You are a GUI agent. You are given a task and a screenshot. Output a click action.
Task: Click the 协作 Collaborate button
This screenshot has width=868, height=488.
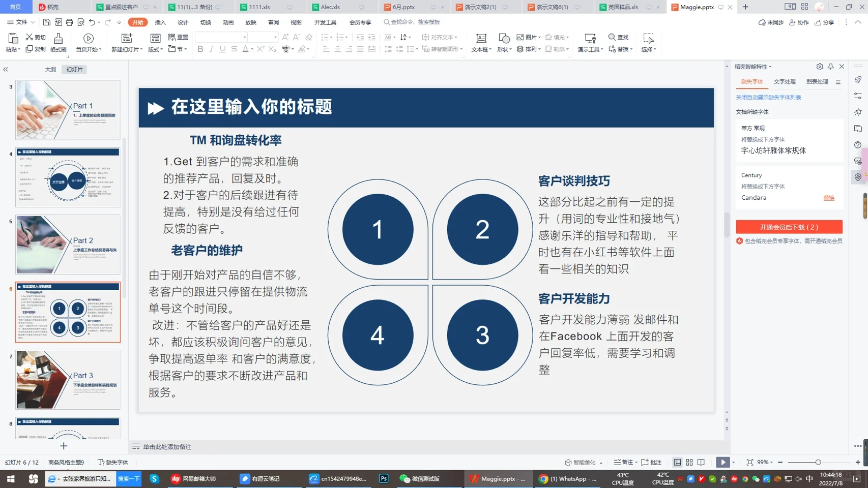point(799,22)
